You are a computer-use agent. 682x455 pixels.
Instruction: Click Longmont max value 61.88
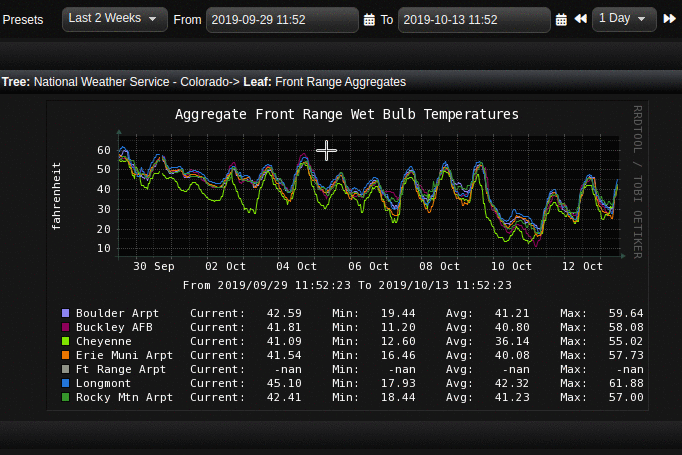626,383
